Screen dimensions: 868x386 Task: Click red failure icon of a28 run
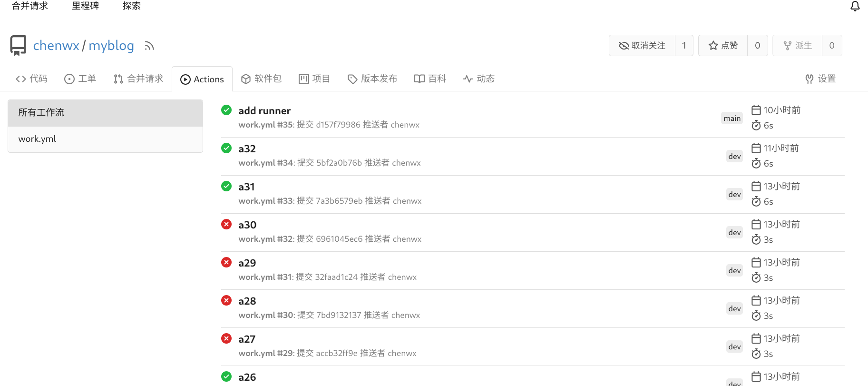point(226,300)
